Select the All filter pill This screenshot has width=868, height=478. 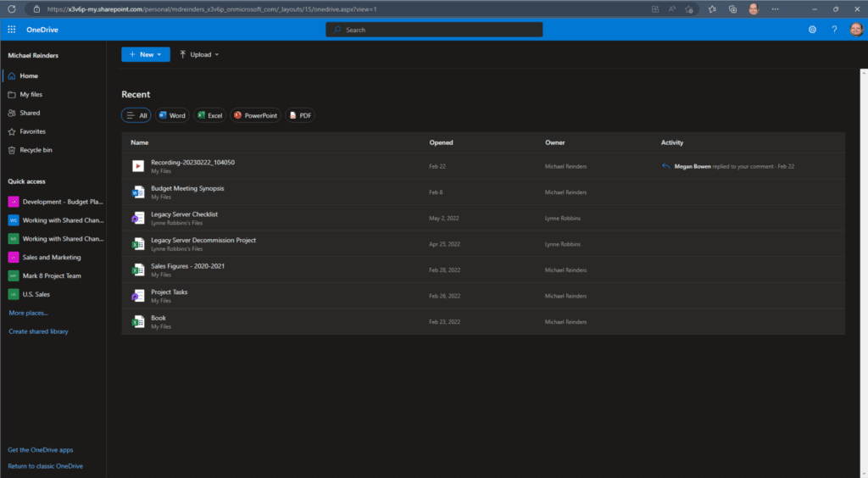tap(136, 115)
